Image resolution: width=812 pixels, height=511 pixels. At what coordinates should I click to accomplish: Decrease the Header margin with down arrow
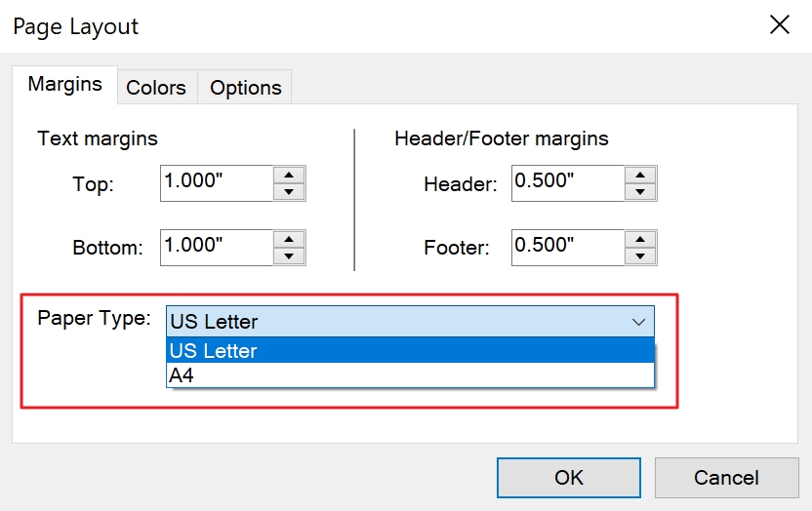pyautogui.click(x=640, y=191)
